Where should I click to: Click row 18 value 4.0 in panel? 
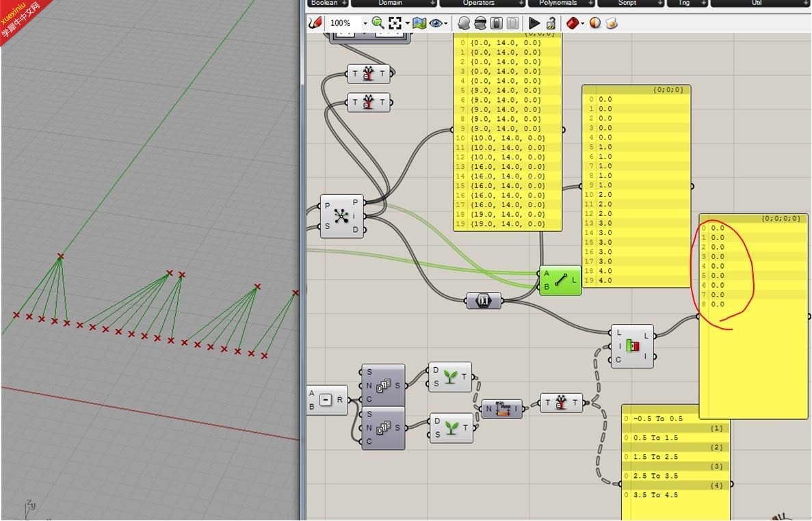click(x=605, y=271)
